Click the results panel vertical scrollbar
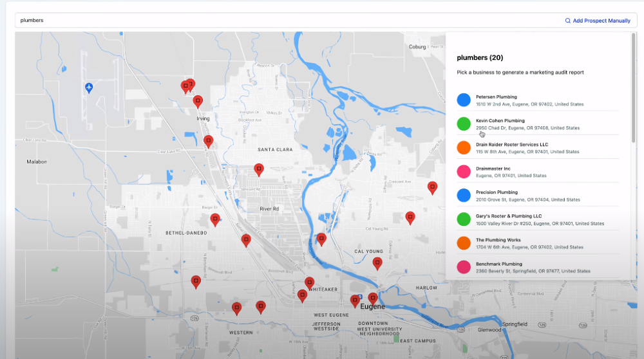 633,87
